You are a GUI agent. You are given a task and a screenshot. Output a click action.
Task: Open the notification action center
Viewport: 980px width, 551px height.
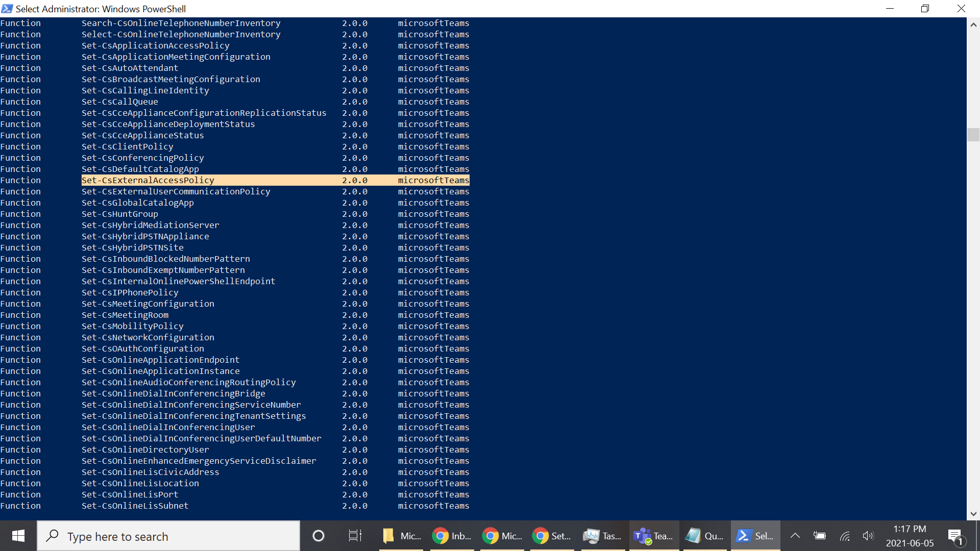956,536
